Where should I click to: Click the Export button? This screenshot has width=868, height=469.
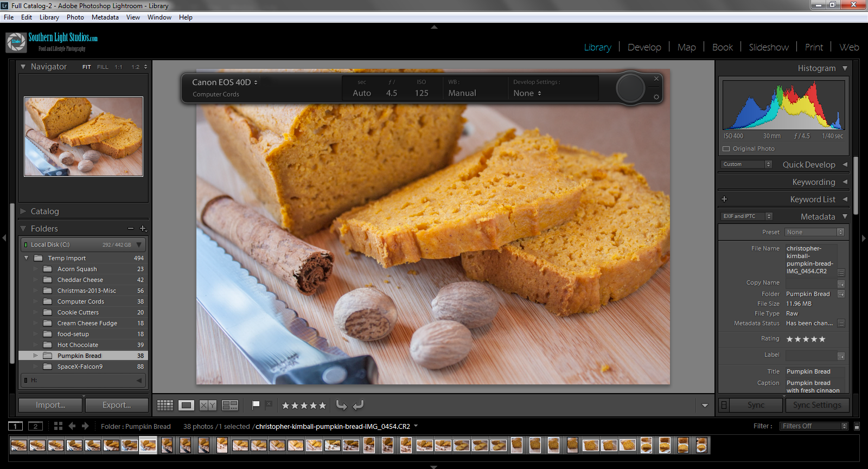coord(117,405)
